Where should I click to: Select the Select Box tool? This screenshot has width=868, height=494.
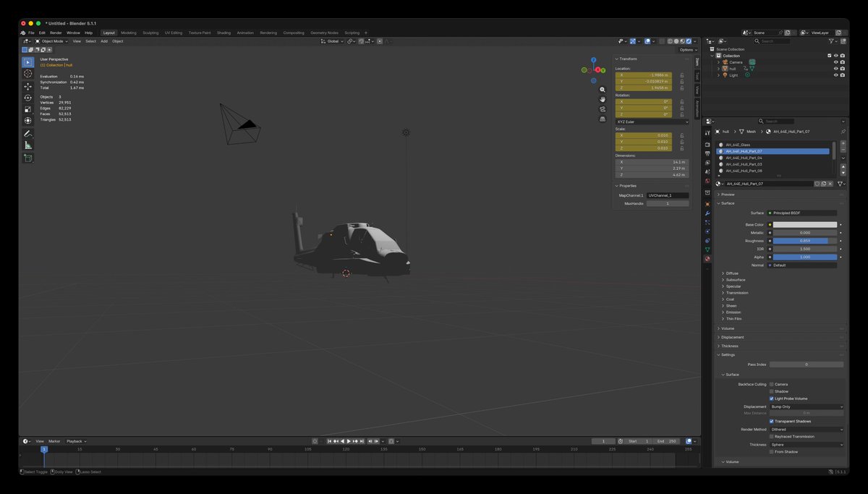(28, 62)
